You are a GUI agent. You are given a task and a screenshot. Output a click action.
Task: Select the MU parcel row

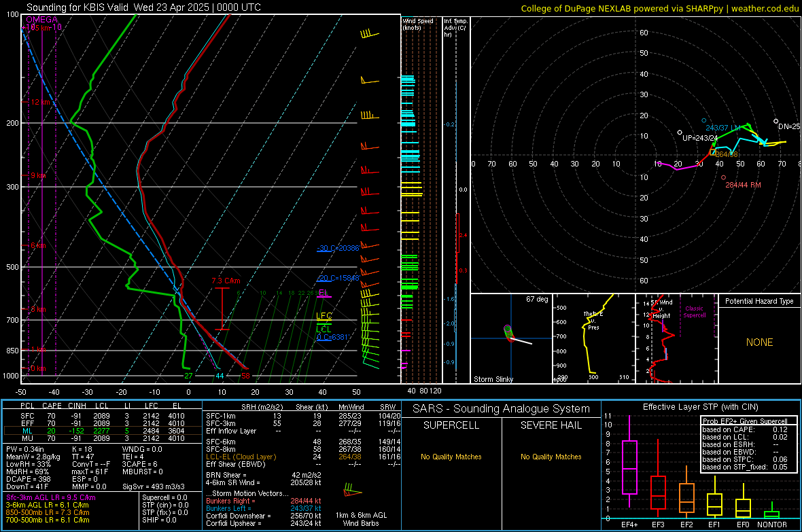pos(103,438)
